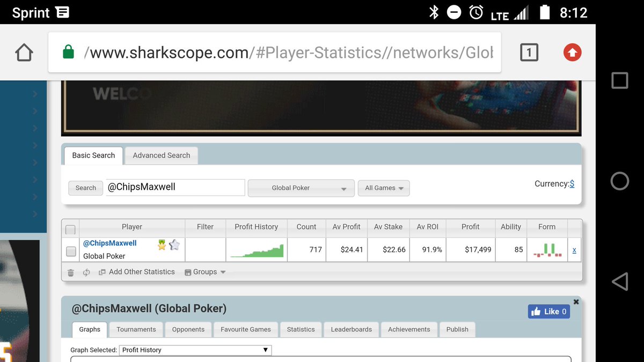Click the Av ROI column header
Viewport: 644px width, 362px height.
click(x=428, y=227)
